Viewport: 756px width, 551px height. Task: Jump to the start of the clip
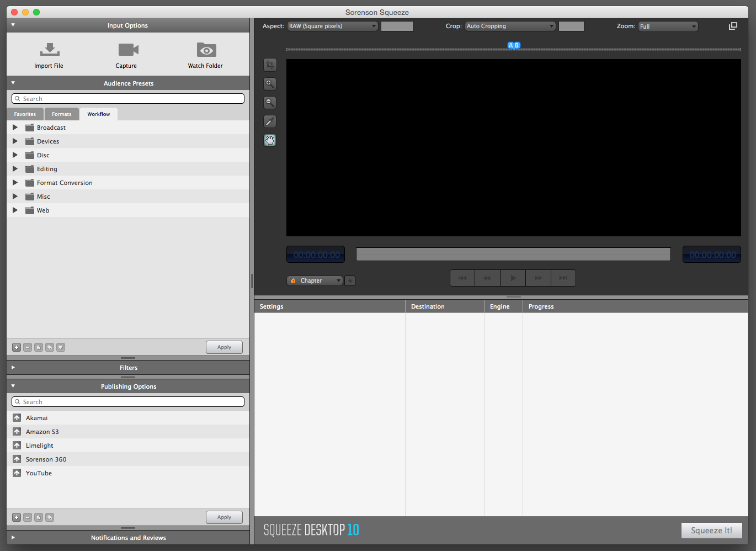coord(462,278)
